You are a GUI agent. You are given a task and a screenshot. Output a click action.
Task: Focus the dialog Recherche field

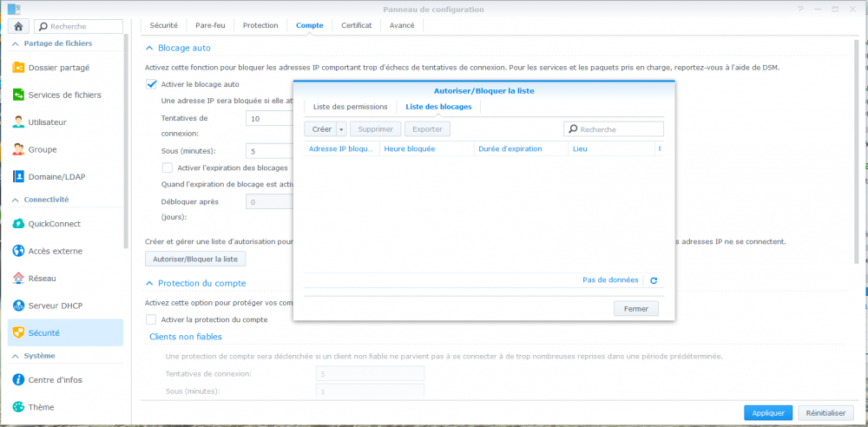point(614,129)
